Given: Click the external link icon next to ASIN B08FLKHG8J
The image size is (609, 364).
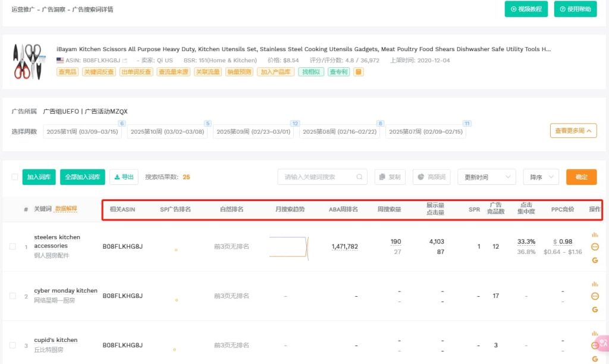Looking at the screenshot, I should (125, 61).
